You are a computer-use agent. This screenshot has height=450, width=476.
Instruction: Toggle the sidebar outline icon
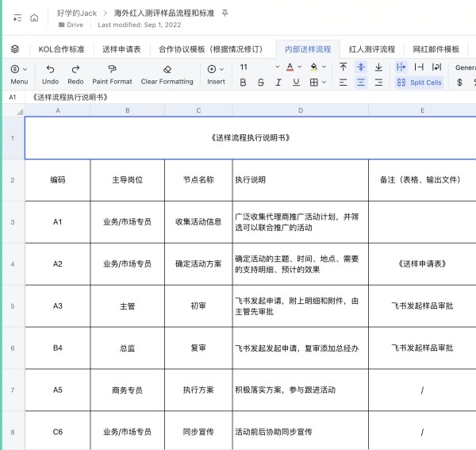pyautogui.click(x=17, y=18)
